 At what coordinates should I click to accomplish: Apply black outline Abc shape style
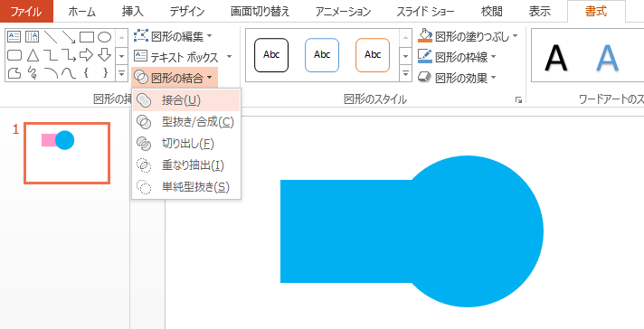pyautogui.click(x=271, y=55)
